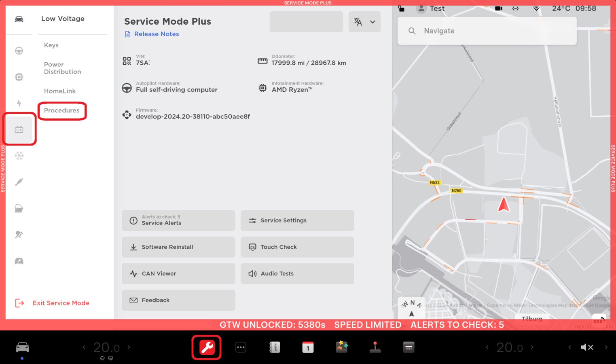Click the Navigate search field
This screenshot has width=616, height=364.
point(487,31)
